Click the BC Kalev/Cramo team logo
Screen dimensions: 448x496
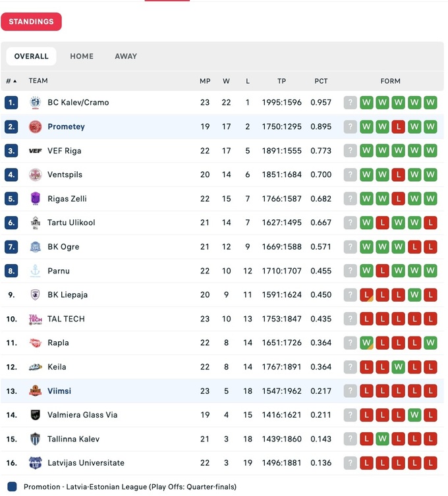point(35,103)
